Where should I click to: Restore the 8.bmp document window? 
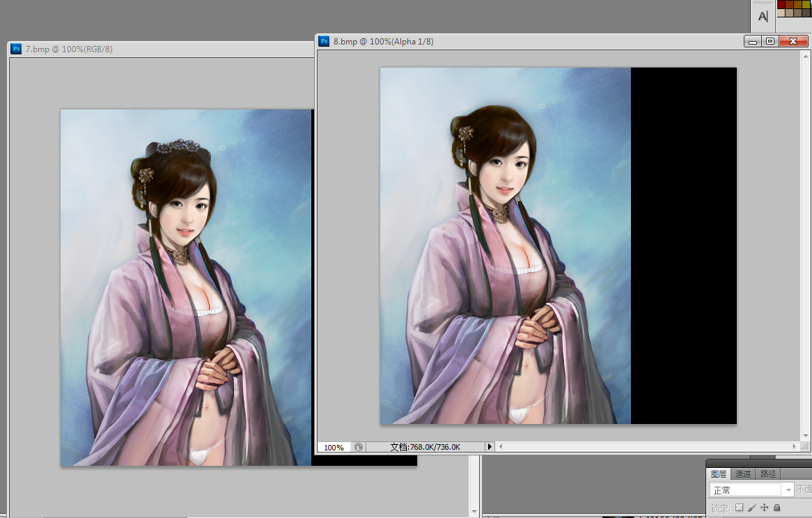[770, 41]
